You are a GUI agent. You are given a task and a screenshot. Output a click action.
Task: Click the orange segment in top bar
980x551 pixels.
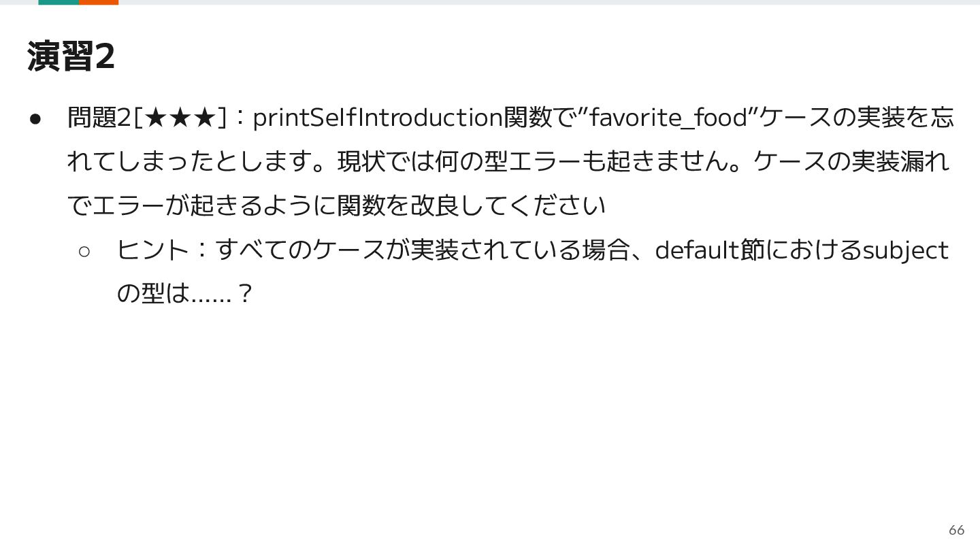99,2
